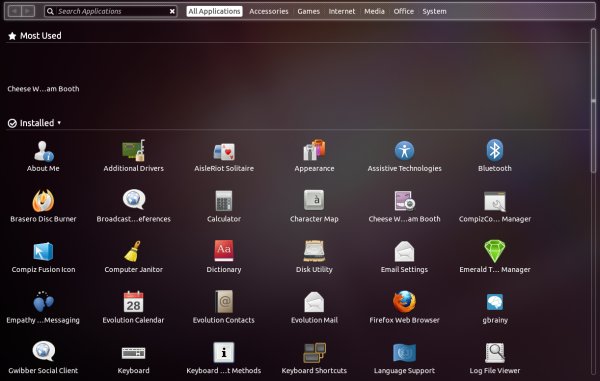The height and width of the screenshot is (381, 600).
Task: Switch to Accessories category
Action: 269,11
